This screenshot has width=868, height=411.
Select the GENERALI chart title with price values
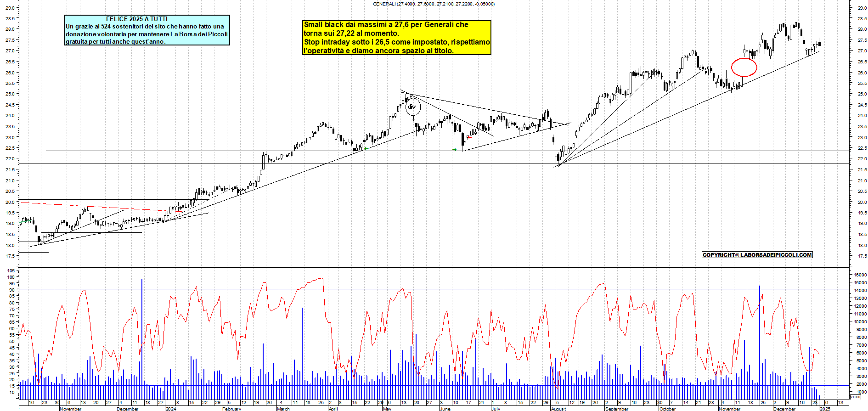pos(434,4)
